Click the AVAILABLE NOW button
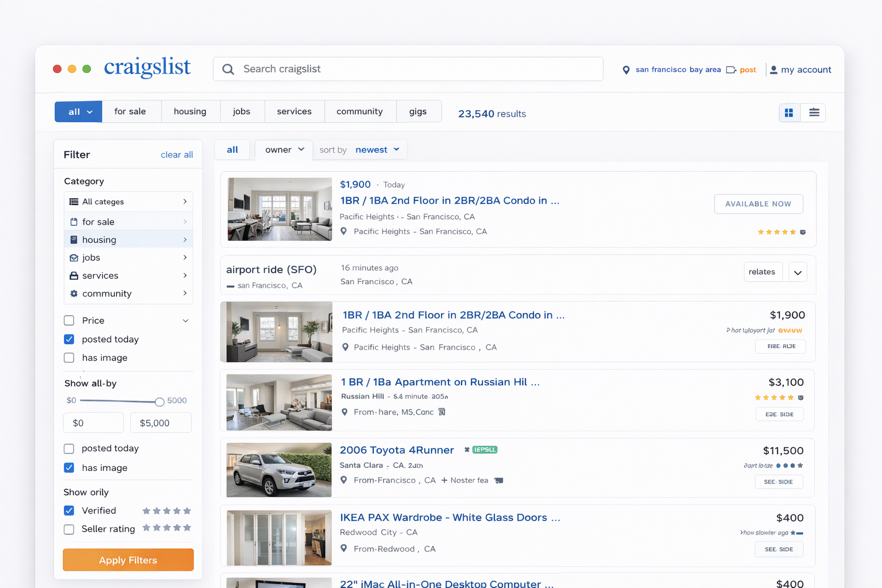 pos(759,204)
